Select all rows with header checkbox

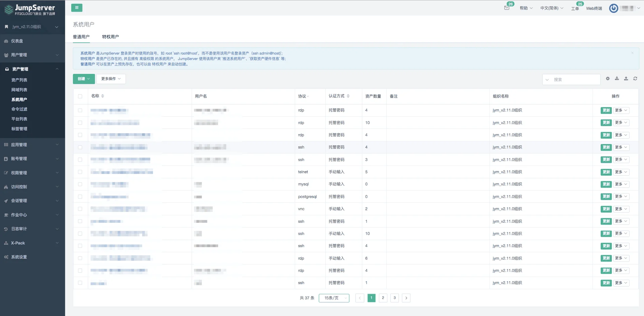[x=80, y=96]
